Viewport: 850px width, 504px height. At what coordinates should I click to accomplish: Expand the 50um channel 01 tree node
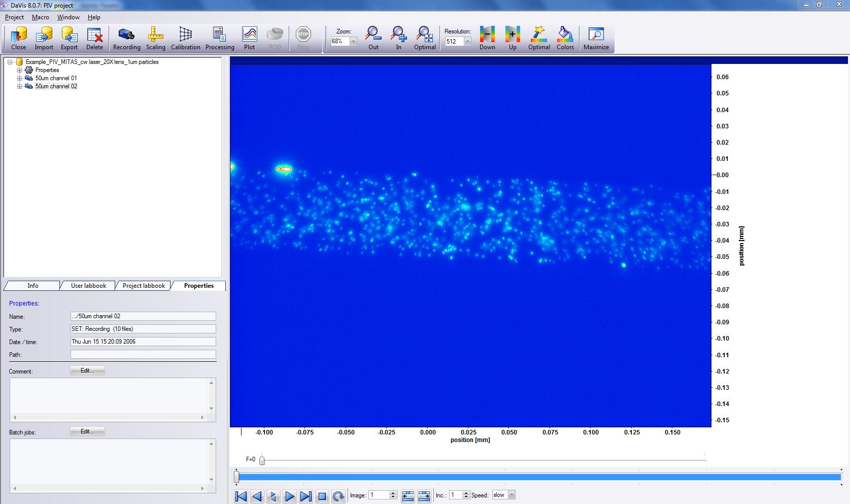20,78
